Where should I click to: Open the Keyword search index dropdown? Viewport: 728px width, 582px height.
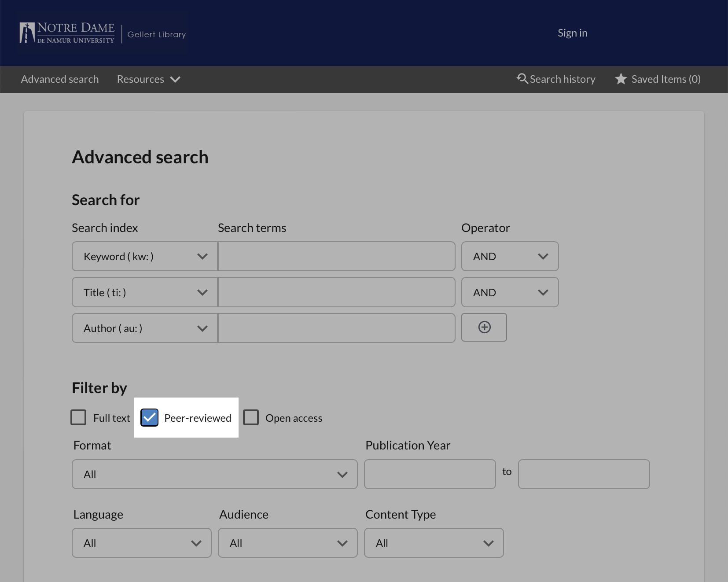(x=144, y=256)
